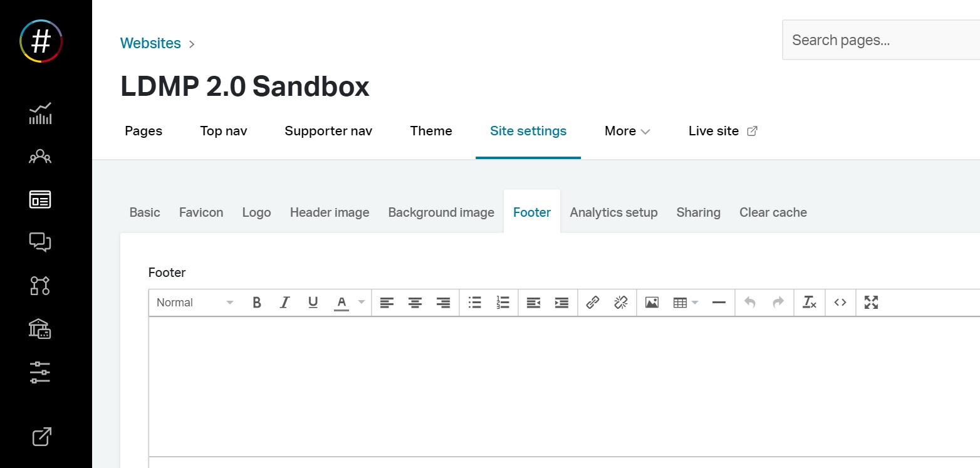Image resolution: width=980 pixels, height=468 pixels.
Task: Expand the More menu
Action: [x=627, y=131]
